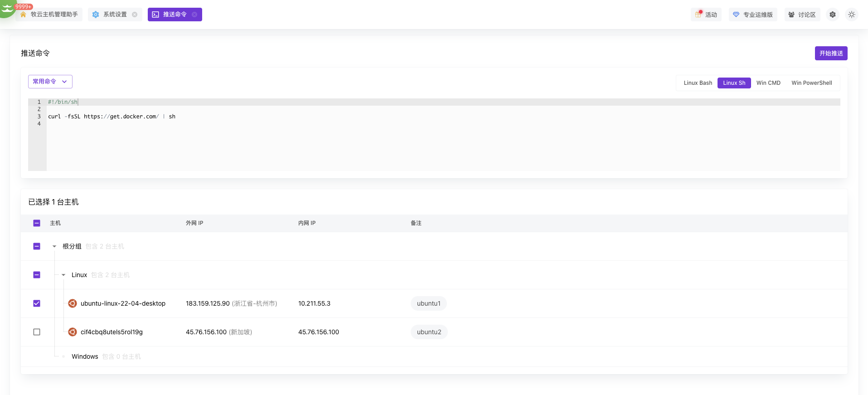Image resolution: width=868 pixels, height=395 pixels.
Task: Click the ubuntu2 remark tag
Action: (x=429, y=332)
